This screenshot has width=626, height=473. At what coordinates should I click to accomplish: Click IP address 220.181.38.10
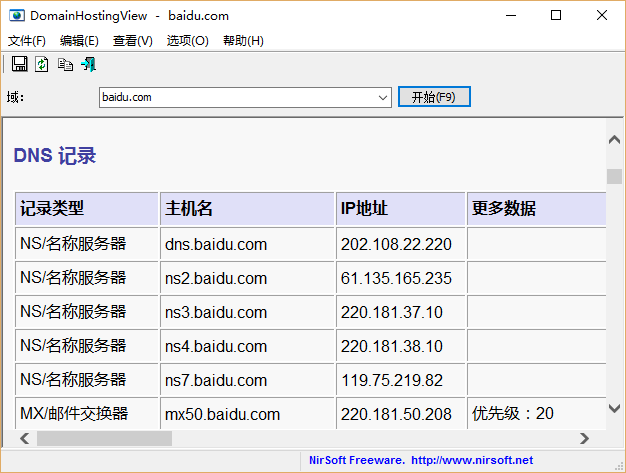(x=392, y=346)
